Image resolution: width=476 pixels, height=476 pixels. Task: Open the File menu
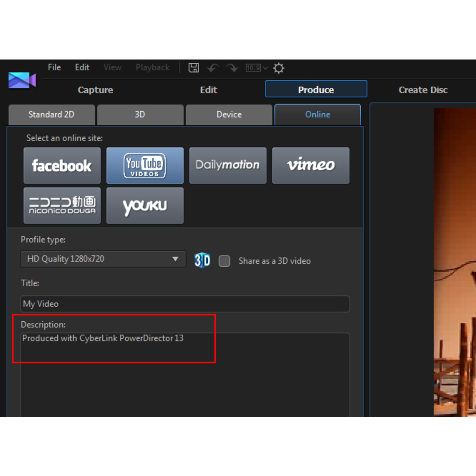point(54,67)
